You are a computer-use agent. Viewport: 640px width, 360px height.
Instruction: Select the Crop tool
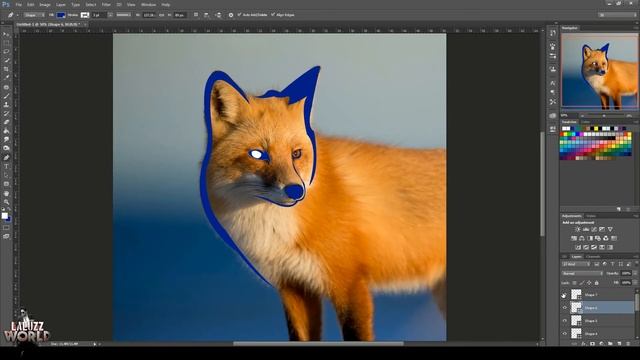[6, 69]
